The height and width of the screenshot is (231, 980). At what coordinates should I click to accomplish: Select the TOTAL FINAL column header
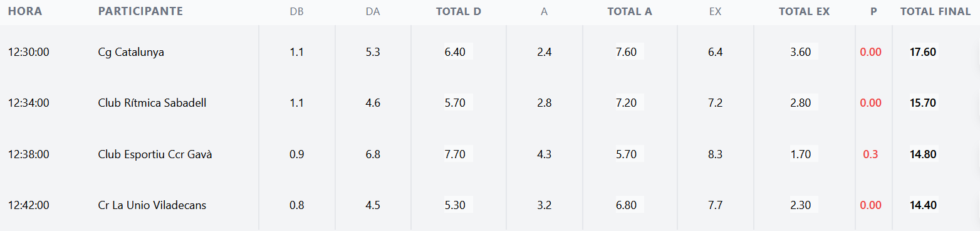tap(936, 11)
